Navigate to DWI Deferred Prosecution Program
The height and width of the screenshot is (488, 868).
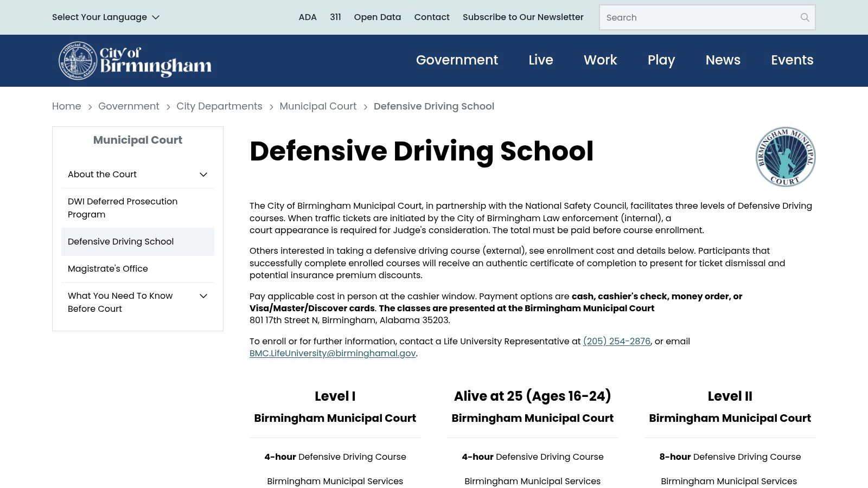point(122,208)
